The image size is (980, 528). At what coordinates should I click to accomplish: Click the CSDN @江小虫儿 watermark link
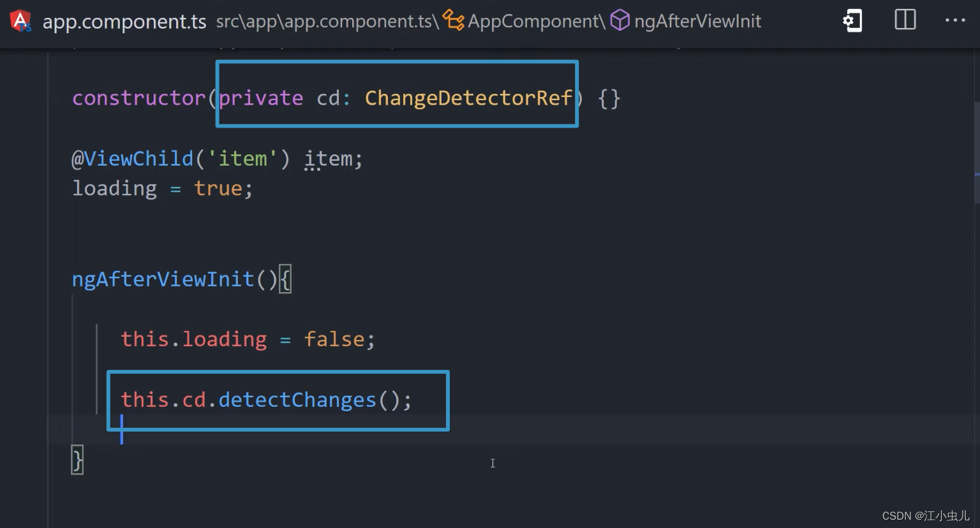924,515
